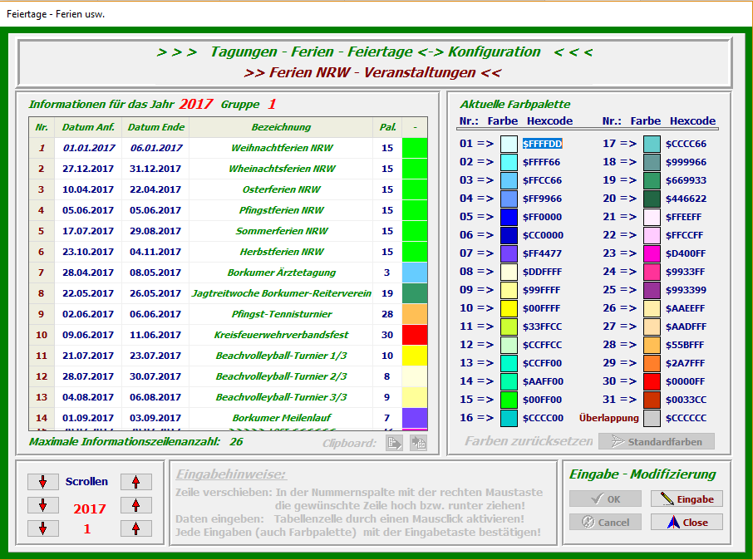The width and height of the screenshot is (753, 560).
Task: Increase group number 1 with the up arrow
Action: point(135,528)
